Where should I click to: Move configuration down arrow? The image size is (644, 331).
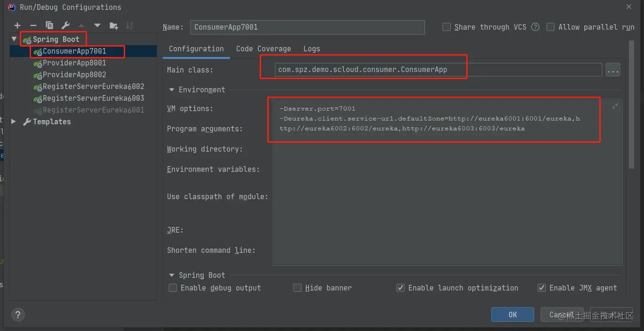pos(97,25)
